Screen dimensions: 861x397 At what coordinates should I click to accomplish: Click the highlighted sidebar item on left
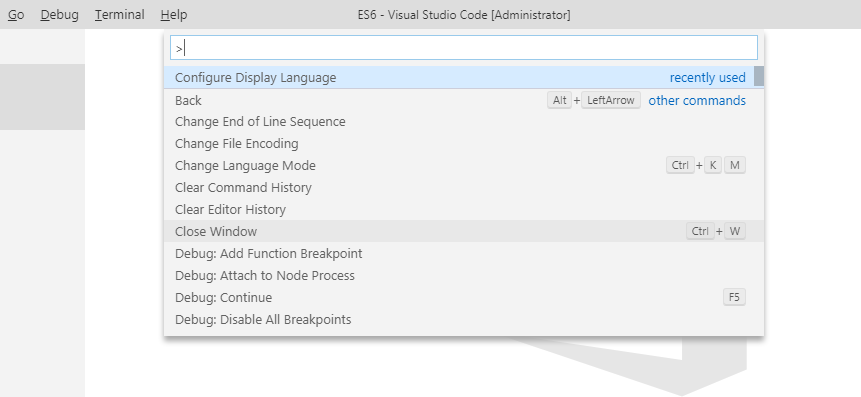[x=42, y=97]
